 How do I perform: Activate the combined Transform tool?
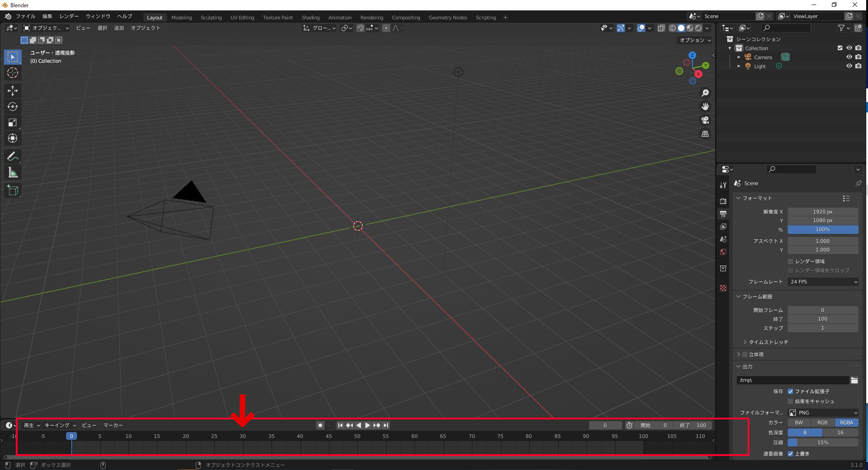point(13,138)
